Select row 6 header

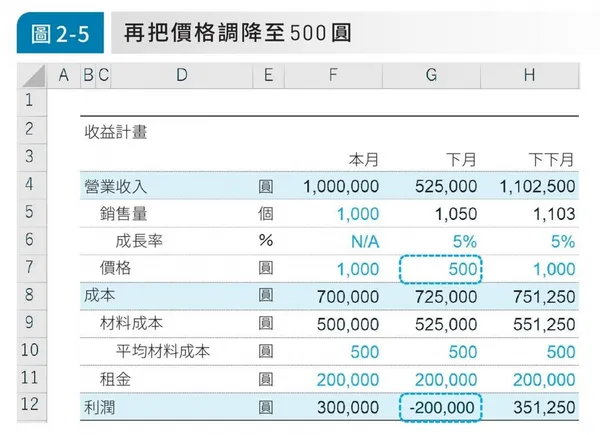32,241
